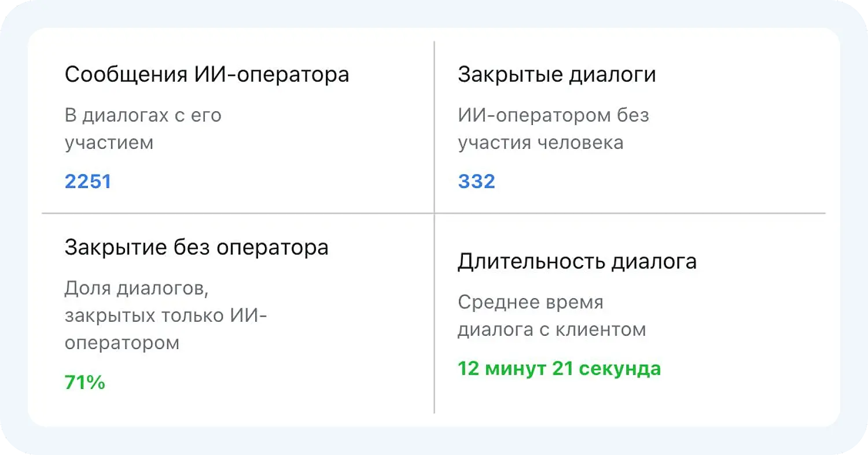This screenshot has height=455, width=868.
Task: Click the "Доля диалогов, закрытых только ИИ-оператором" description
Action: point(165,315)
